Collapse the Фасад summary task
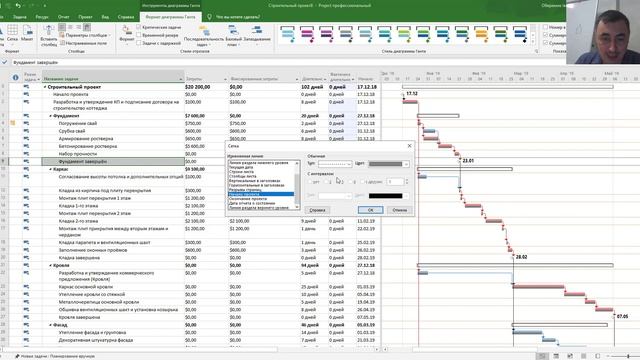 51,325
